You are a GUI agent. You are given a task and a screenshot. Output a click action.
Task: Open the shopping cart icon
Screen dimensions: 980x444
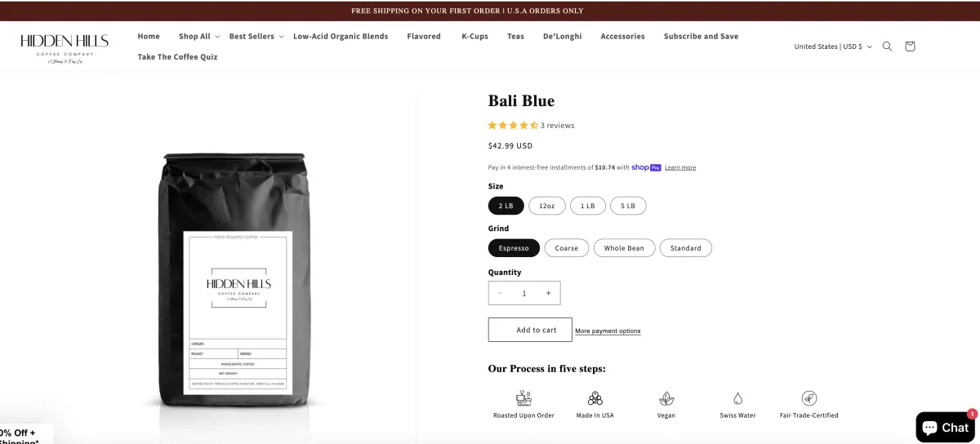pos(910,47)
